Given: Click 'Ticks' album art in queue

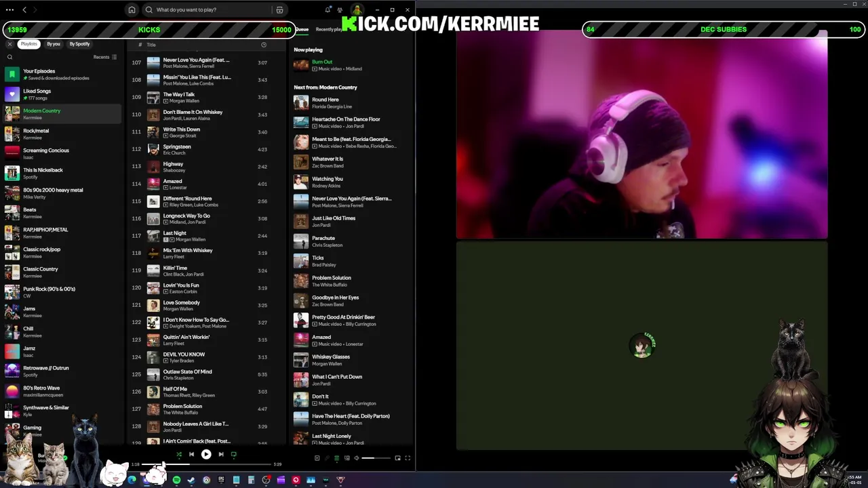Looking at the screenshot, I should pos(301,261).
